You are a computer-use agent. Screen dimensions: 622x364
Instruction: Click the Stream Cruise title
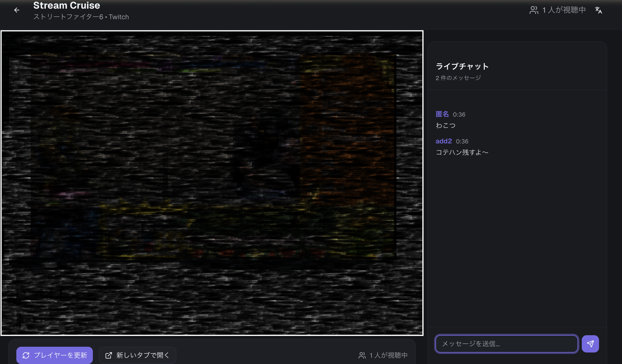point(66,5)
